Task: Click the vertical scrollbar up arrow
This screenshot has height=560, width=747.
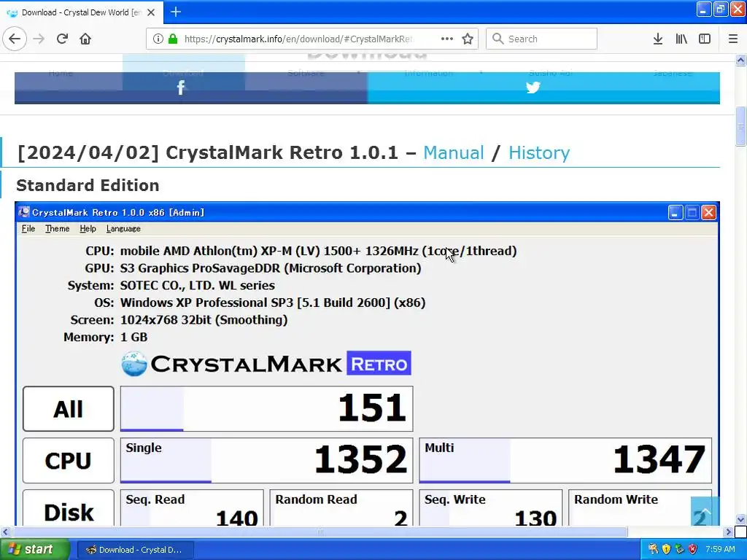Action: point(740,60)
